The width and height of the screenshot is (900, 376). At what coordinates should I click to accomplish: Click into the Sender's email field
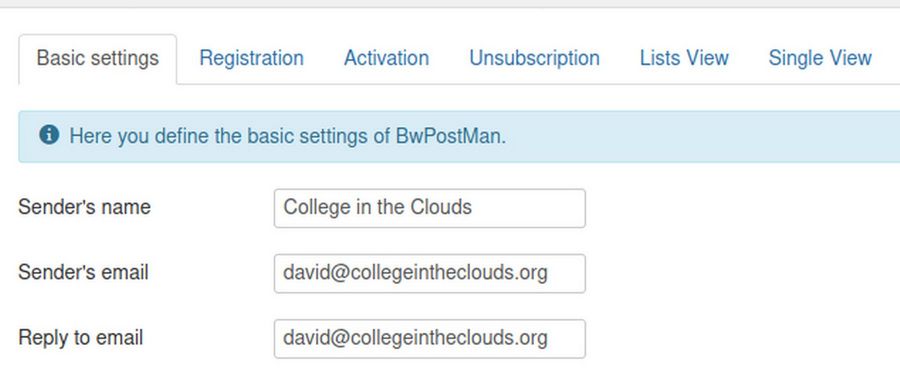(x=429, y=273)
